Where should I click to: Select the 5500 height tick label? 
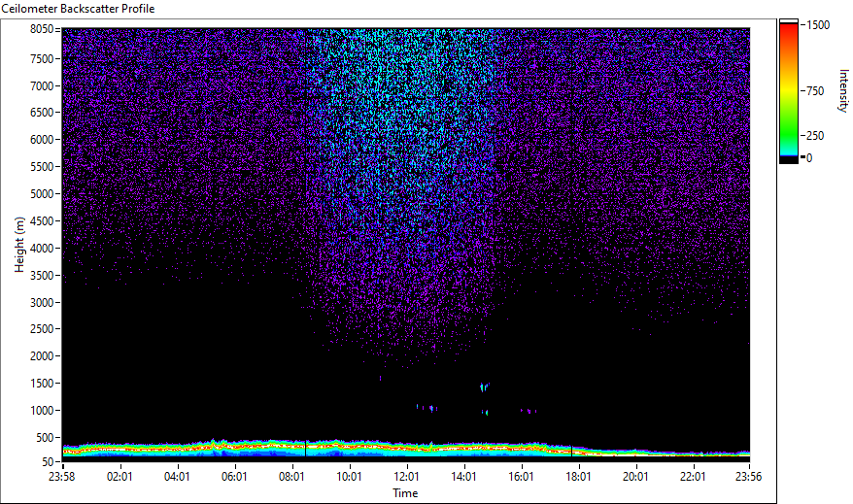[42, 167]
